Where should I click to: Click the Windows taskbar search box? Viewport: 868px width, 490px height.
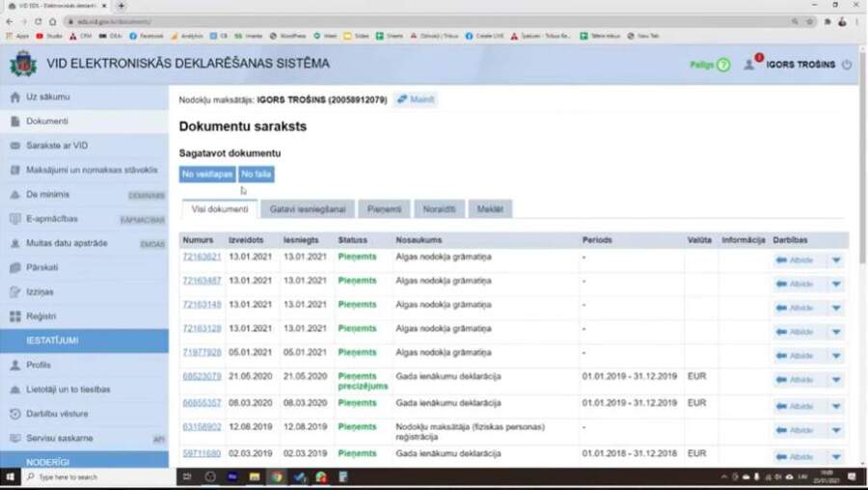(x=92, y=476)
